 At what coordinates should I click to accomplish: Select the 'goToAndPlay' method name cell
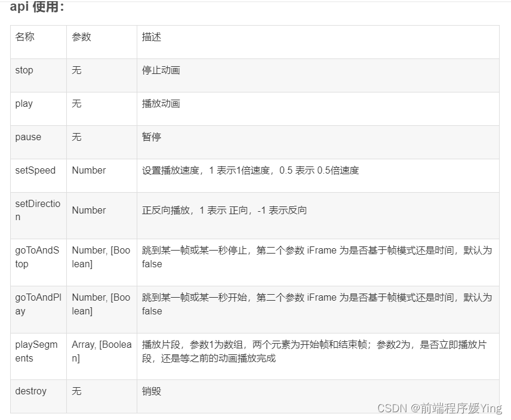point(38,310)
